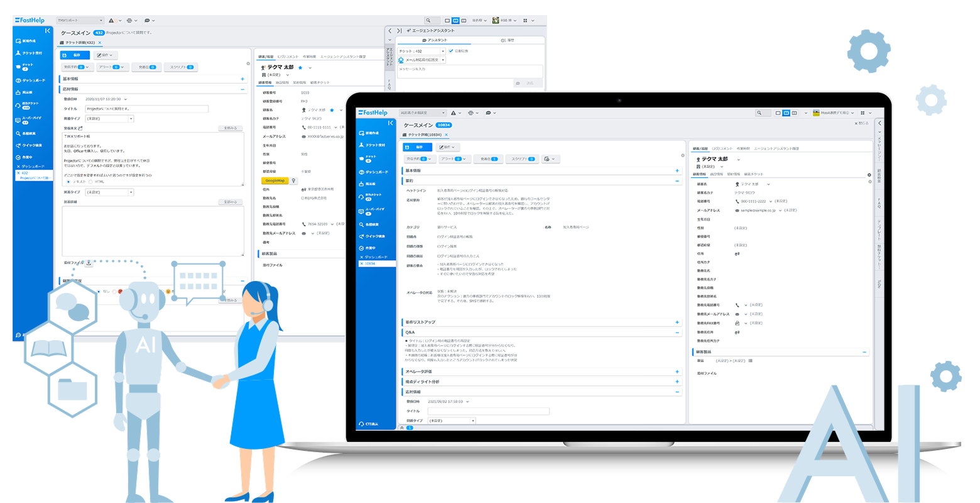Screen dimensions: 980x503
Task: Collapse the Q&A section
Action: (x=677, y=332)
